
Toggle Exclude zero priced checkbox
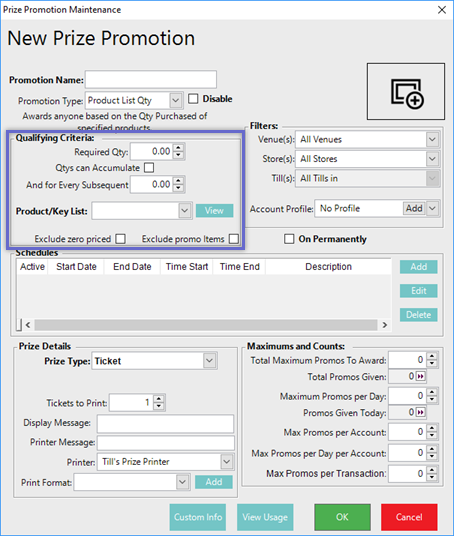click(x=120, y=239)
